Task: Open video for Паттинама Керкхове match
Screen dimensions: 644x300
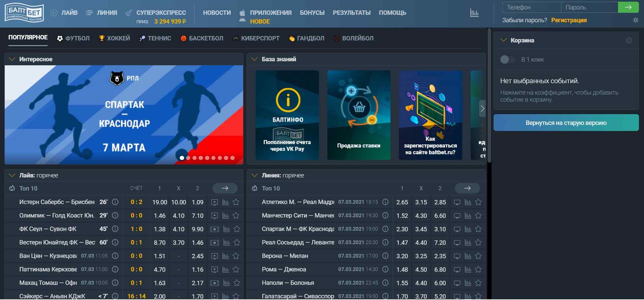Action: (214, 270)
